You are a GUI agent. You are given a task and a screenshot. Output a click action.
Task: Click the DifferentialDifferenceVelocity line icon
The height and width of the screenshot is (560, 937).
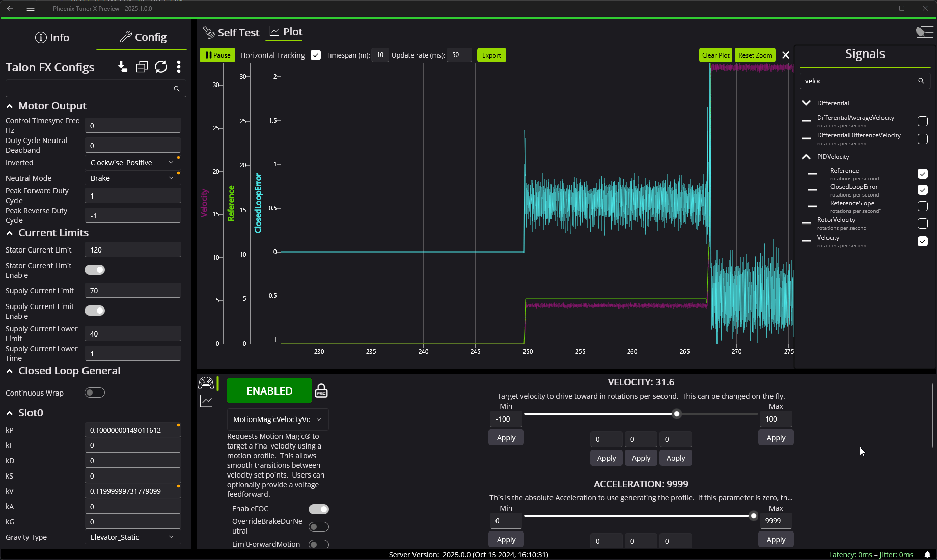point(806,138)
